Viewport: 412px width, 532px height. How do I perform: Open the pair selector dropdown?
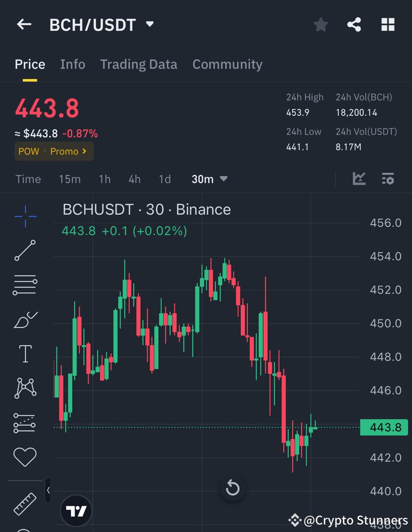149,24
